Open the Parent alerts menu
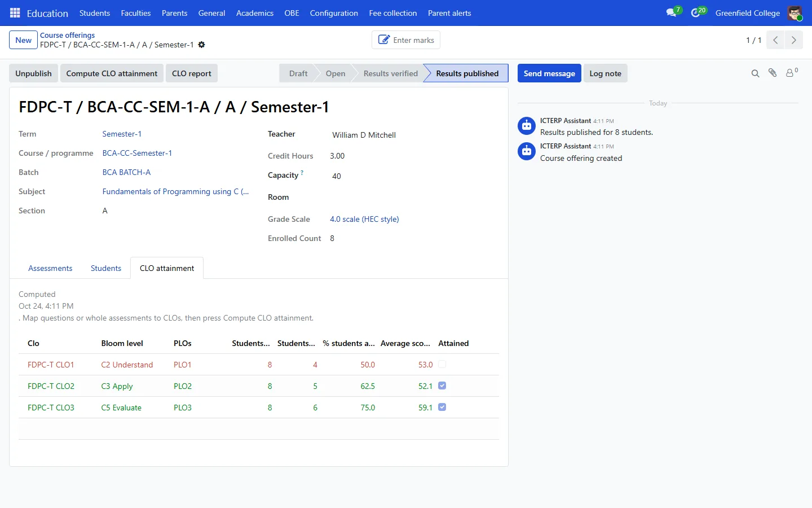Viewport: 812px width, 508px height. tap(449, 13)
